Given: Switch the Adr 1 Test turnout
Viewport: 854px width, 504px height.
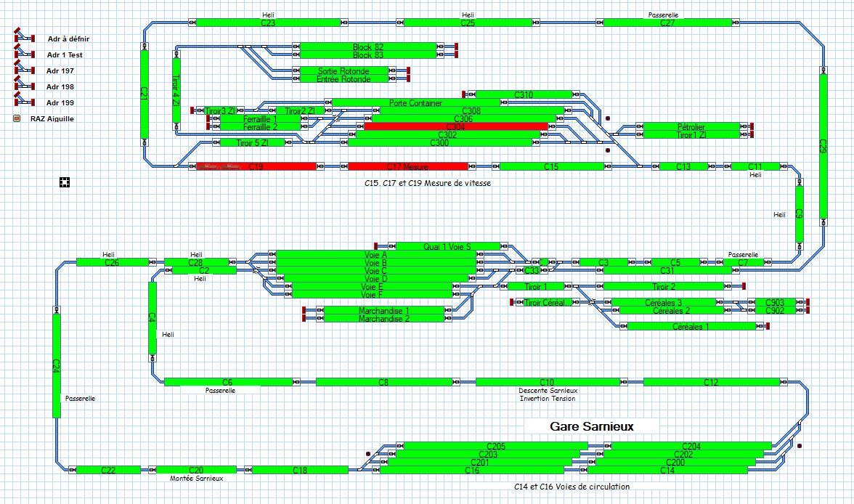Looking at the screenshot, I should click(23, 54).
